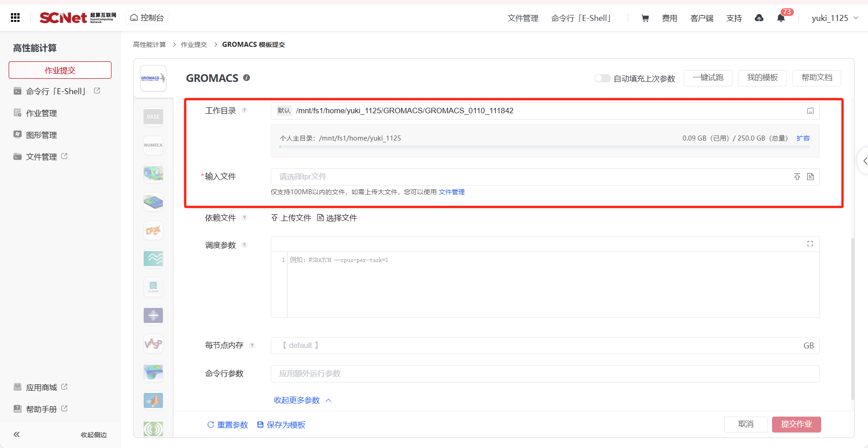868x448 pixels.
Task: Open 文件管理 in top navigation
Action: [523, 18]
